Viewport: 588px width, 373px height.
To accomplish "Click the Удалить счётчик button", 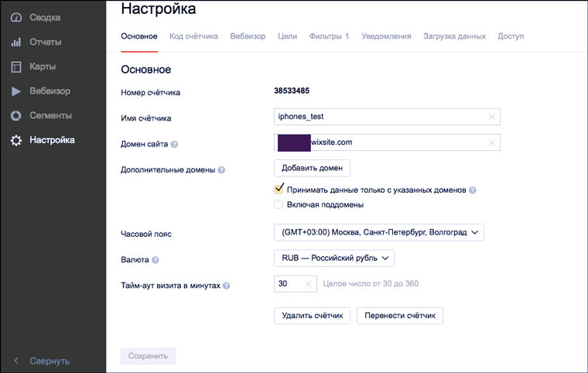I will [312, 316].
